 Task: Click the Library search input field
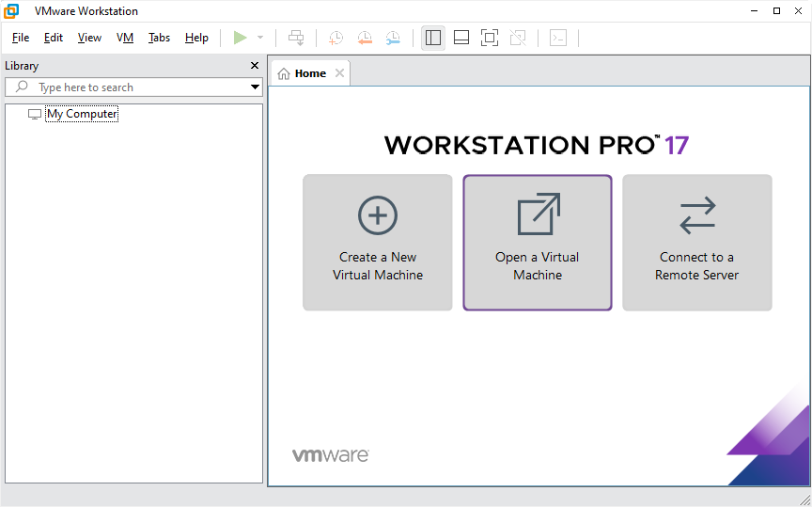coord(133,87)
